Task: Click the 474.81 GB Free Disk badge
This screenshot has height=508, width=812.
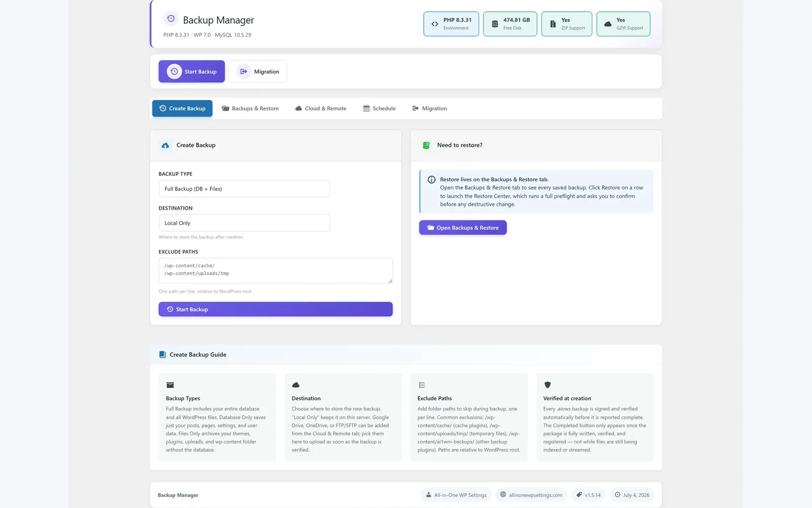Action: pos(510,24)
